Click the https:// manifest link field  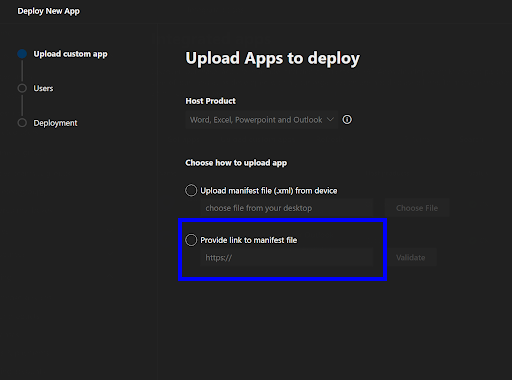point(287,257)
